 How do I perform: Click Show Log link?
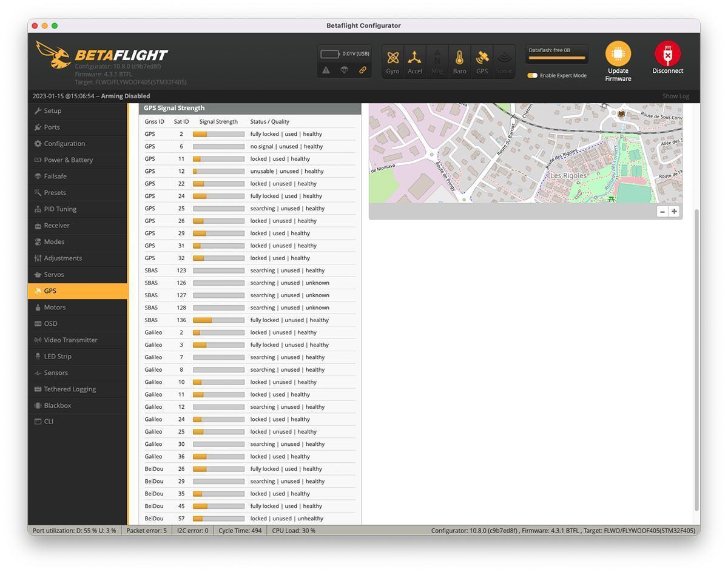[x=675, y=96]
